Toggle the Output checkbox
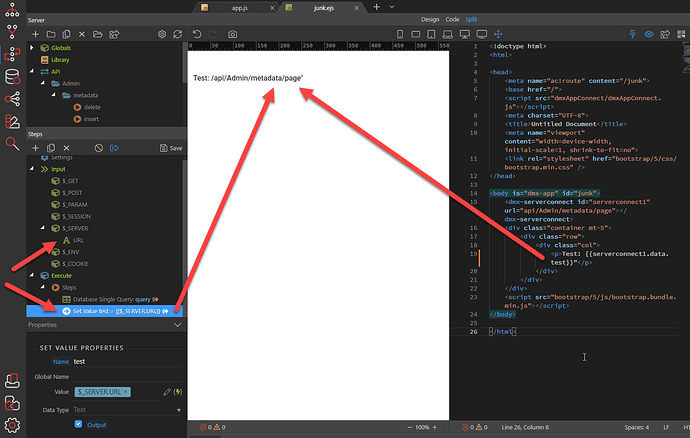Screen dimensions: 690x438 point(78,424)
